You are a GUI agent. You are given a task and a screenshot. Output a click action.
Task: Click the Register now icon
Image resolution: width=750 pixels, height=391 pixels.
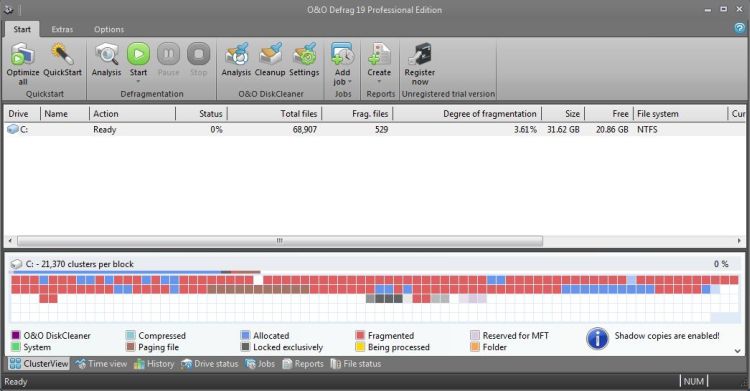(x=419, y=54)
